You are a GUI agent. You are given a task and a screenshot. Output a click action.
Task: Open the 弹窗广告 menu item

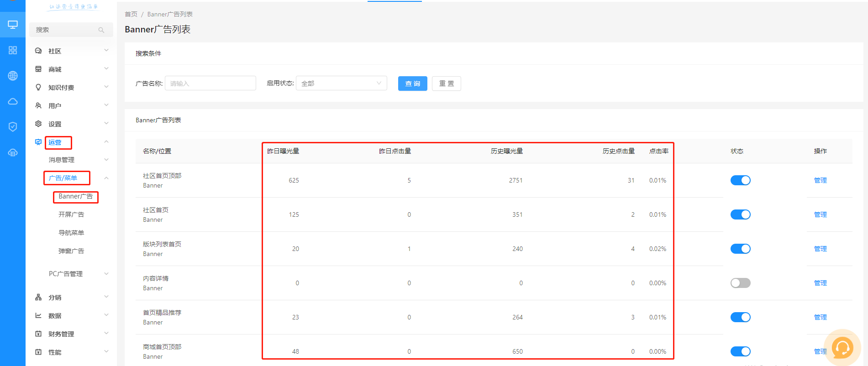coord(71,251)
